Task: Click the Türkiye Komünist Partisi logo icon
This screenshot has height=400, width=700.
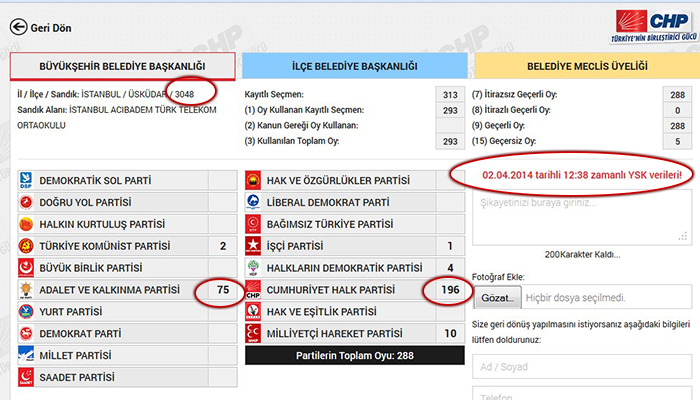Action: (x=28, y=245)
